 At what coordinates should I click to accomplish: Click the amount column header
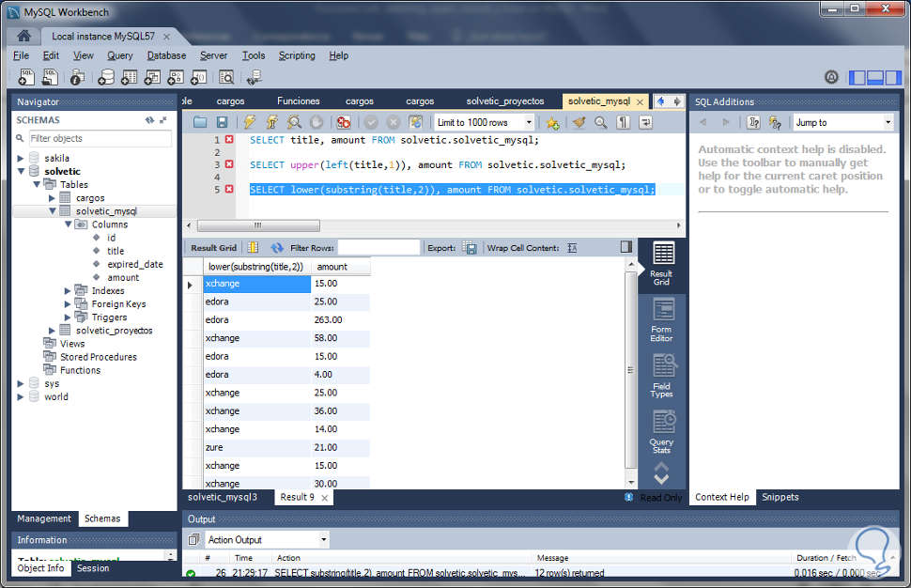(341, 267)
